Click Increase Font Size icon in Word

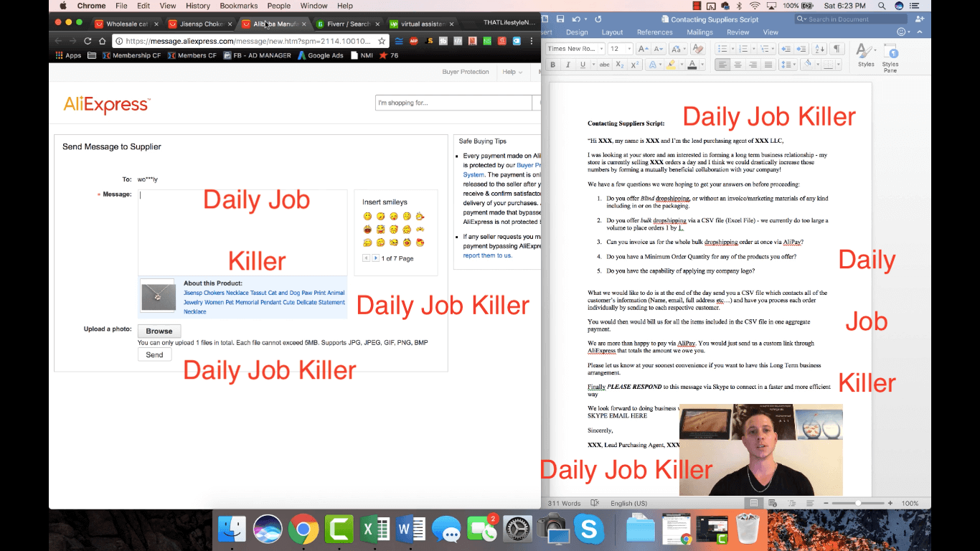(x=642, y=49)
